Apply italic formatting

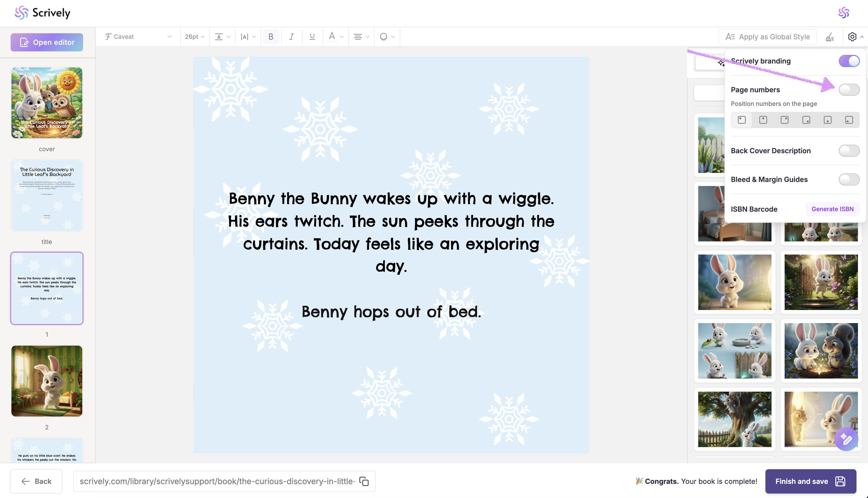(x=291, y=37)
